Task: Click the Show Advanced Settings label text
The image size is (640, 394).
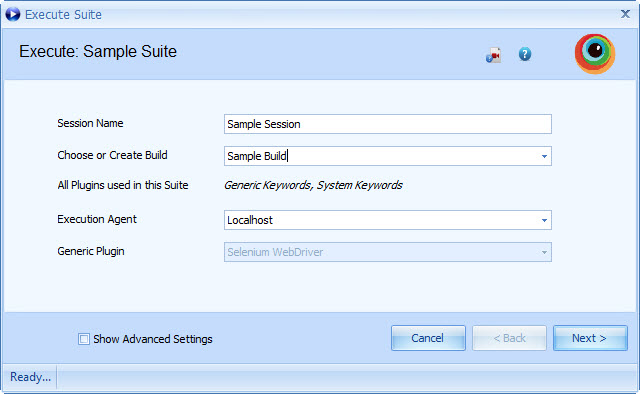Action: pos(153,339)
